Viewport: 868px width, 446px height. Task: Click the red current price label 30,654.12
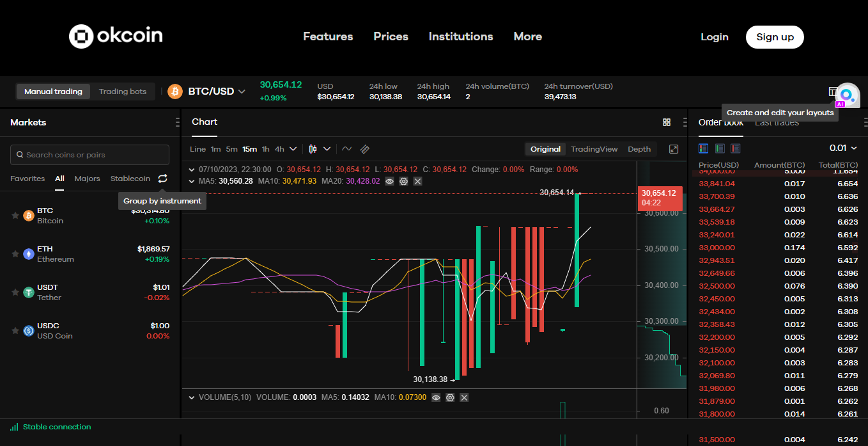[660, 198]
